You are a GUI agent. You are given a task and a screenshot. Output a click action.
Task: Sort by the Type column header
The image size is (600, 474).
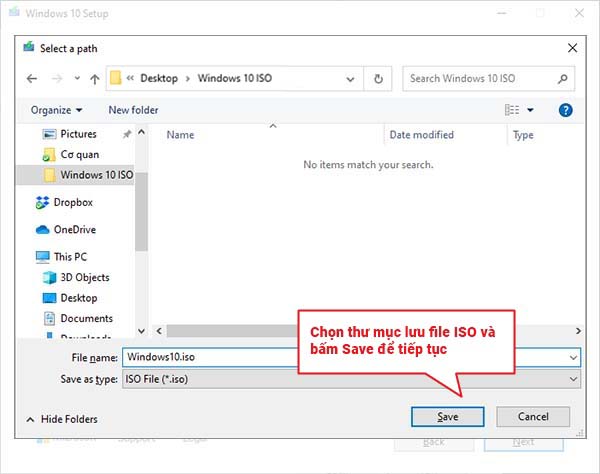[x=523, y=135]
